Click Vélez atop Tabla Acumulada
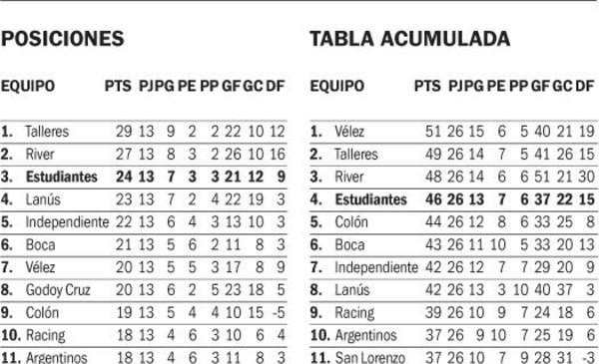The image size is (599, 364). (349, 132)
